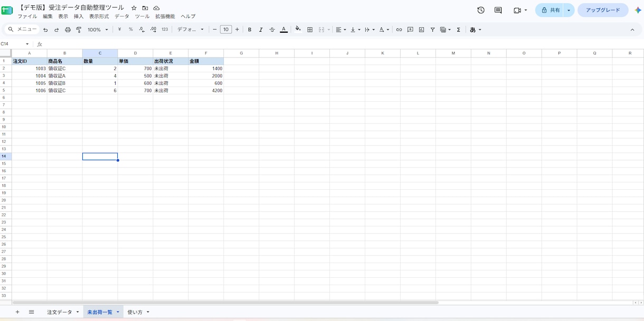Click the 共有 share button
644x321 pixels.
(550, 10)
